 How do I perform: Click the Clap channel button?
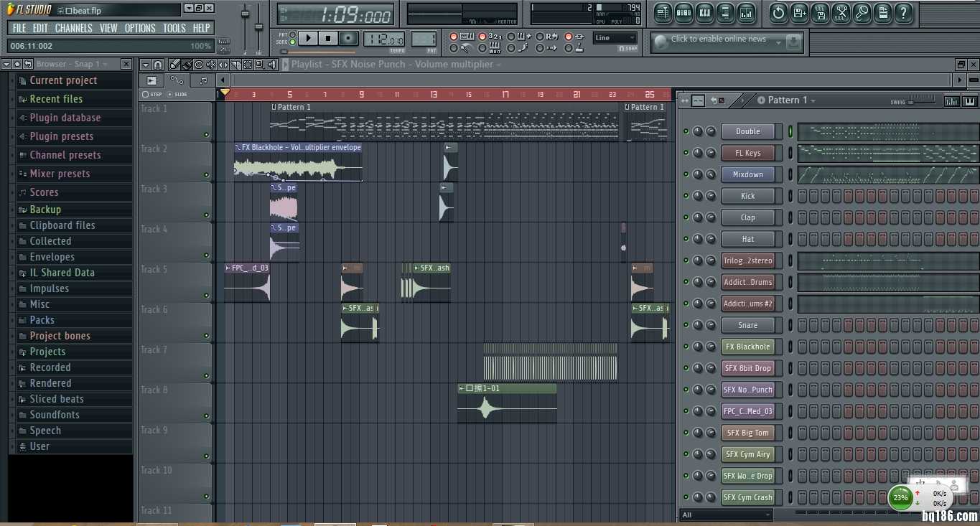[747, 217]
